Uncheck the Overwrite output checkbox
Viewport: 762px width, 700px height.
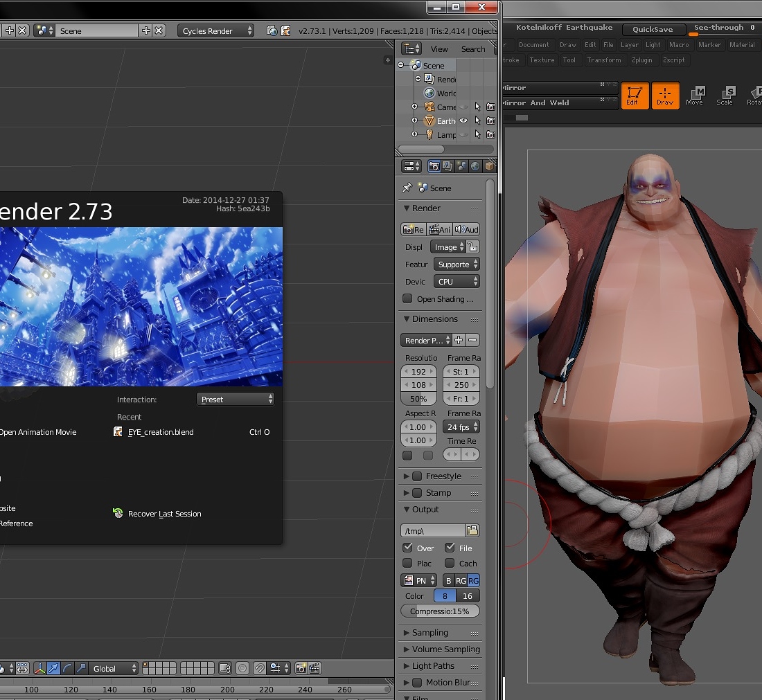408,548
